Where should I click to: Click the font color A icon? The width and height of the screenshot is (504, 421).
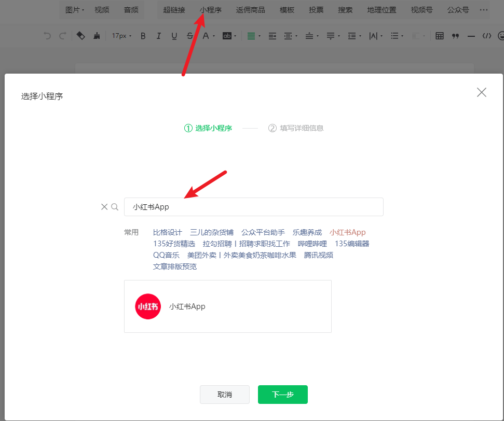tap(206, 36)
